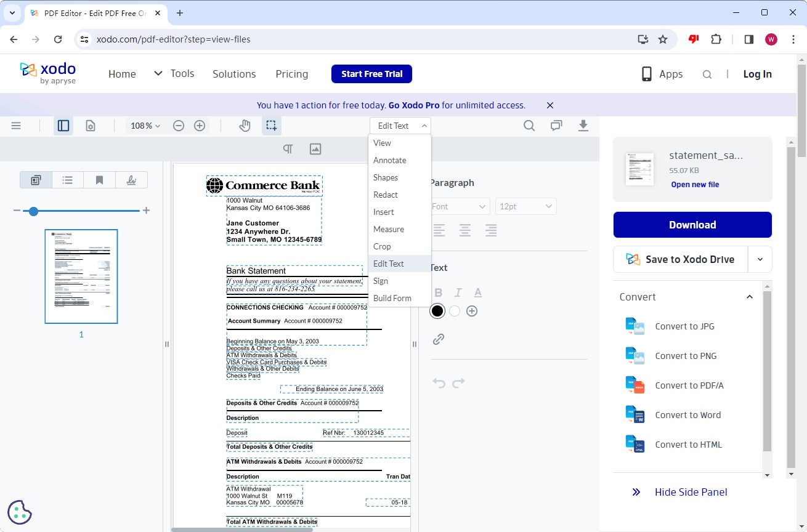Select page 1 thumbnail

(x=81, y=276)
